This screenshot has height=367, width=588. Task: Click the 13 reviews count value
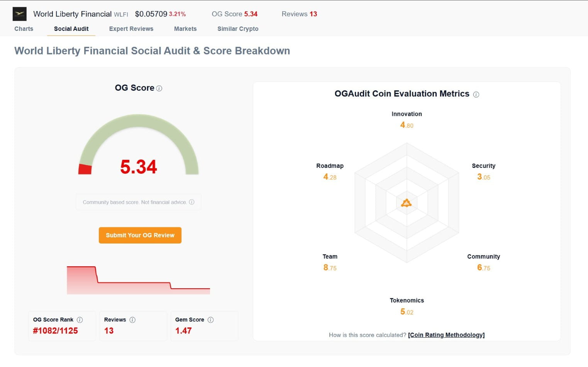pos(109,331)
